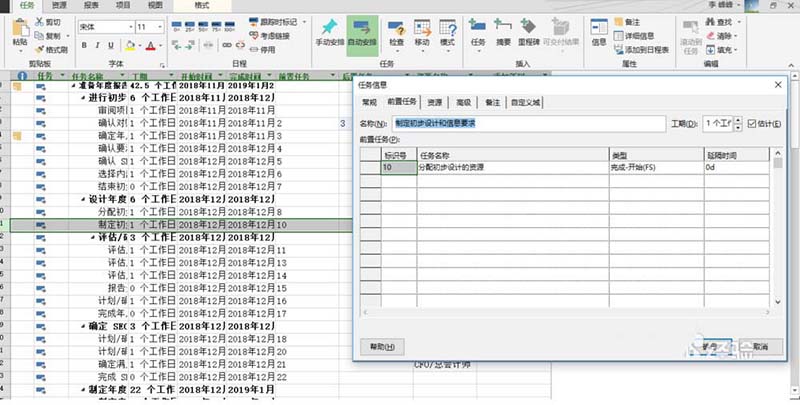The width and height of the screenshot is (800, 405).
Task: Open the font size 11 dropdown
Action: tap(160, 27)
